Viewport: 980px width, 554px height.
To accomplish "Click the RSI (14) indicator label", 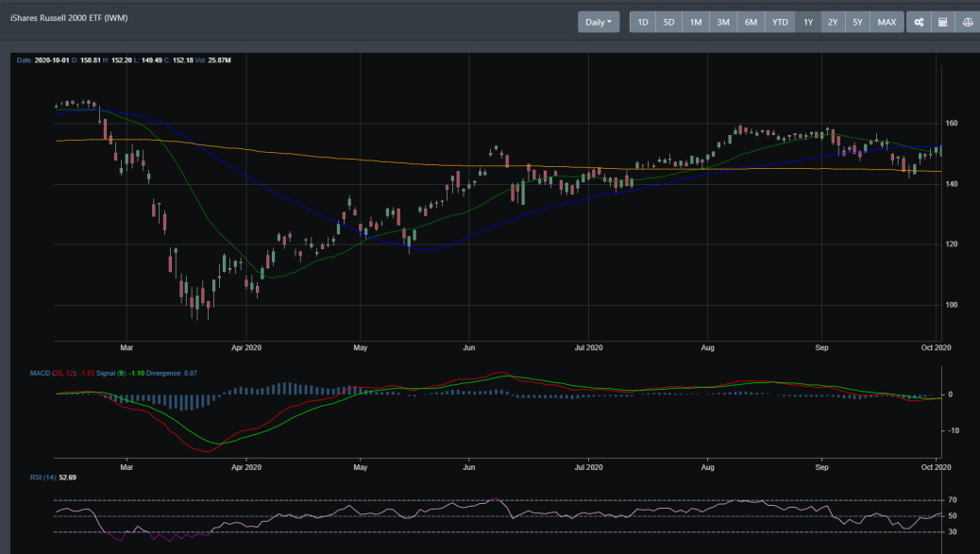I will [x=43, y=478].
